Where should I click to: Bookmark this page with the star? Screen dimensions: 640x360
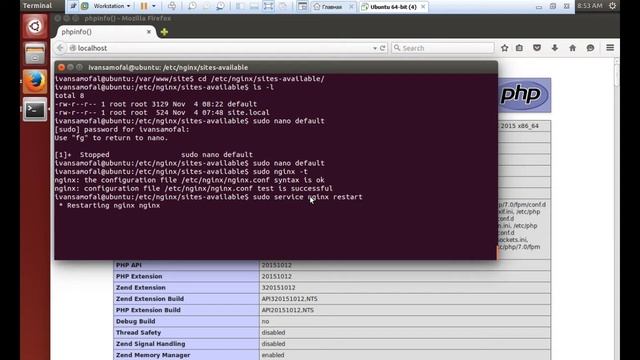coord(504,48)
